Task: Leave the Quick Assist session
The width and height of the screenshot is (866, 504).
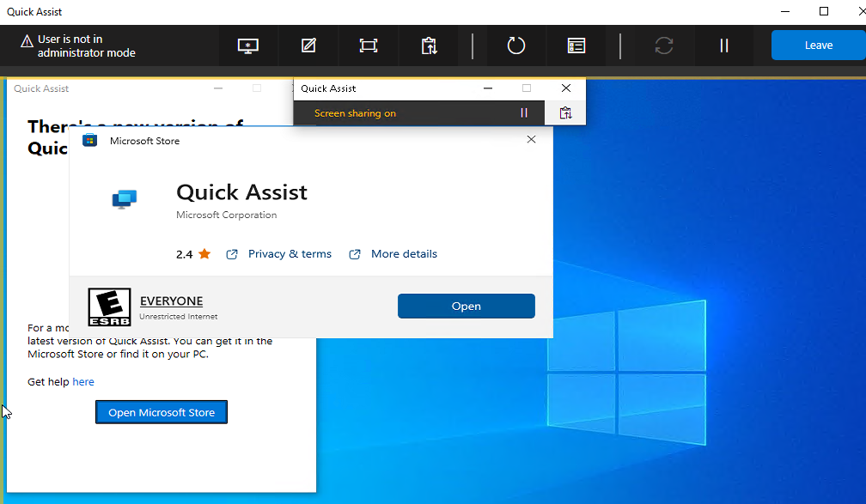Action: [818, 46]
